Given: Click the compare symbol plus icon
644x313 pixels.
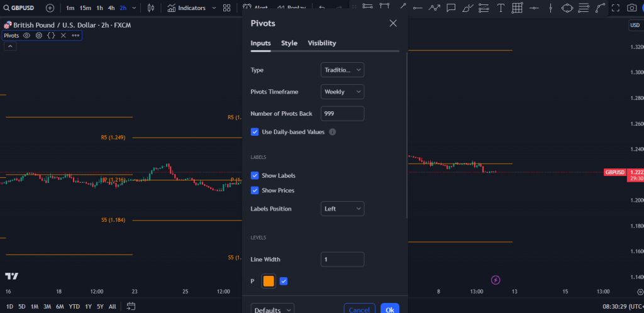Looking at the screenshot, I should pos(50,8).
